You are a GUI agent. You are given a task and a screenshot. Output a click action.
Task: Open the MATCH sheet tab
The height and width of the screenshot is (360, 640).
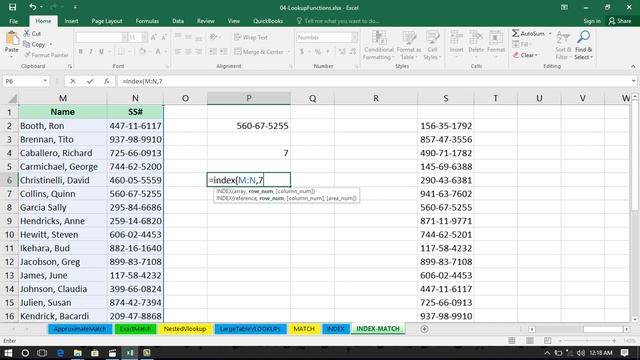304,329
